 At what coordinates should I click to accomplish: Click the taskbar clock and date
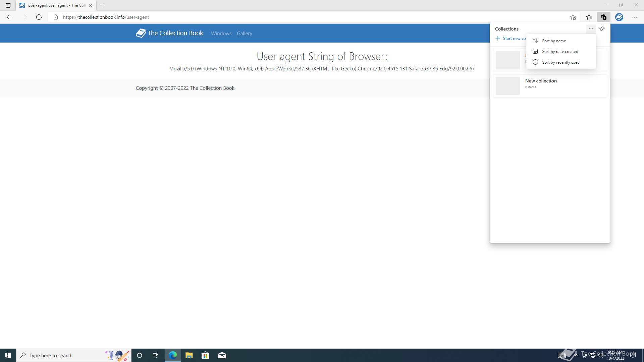pyautogui.click(x=615, y=355)
